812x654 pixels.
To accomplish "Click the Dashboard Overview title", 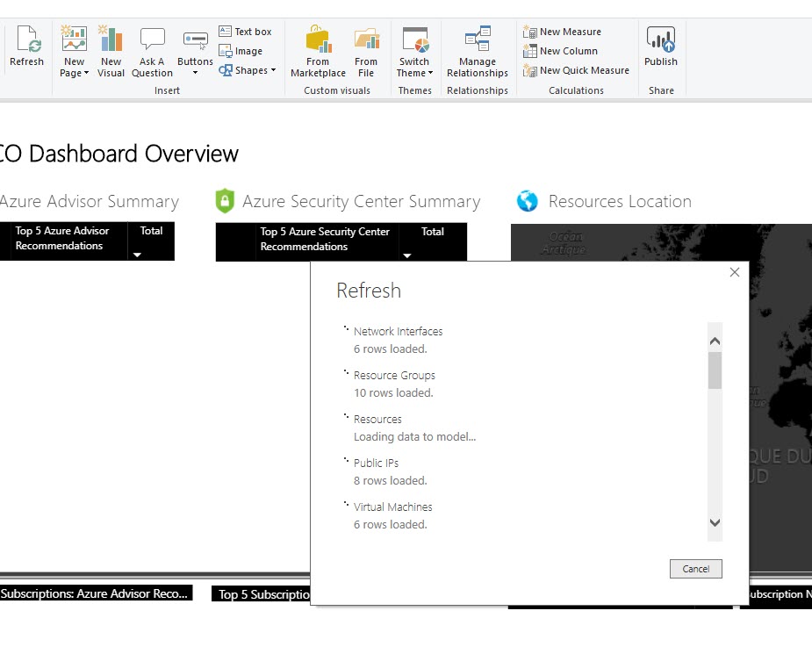I will (x=119, y=154).
